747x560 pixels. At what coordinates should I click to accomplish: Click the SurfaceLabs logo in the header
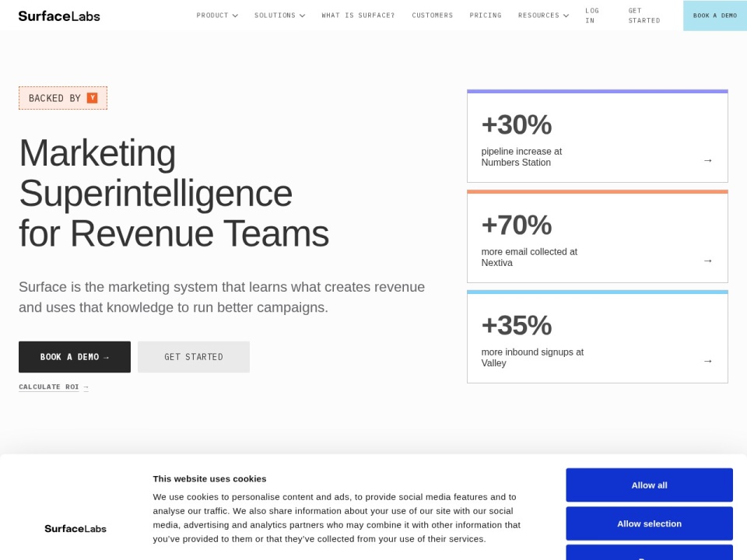[x=59, y=16]
